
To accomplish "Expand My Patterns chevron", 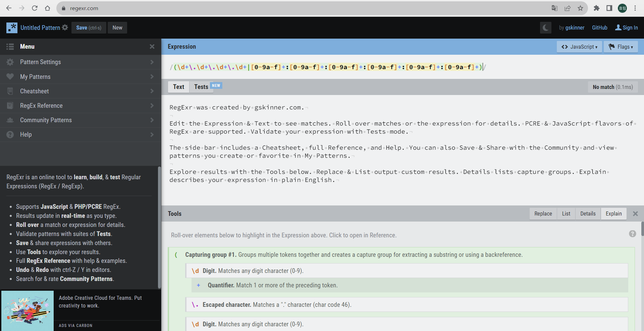I will point(152,77).
